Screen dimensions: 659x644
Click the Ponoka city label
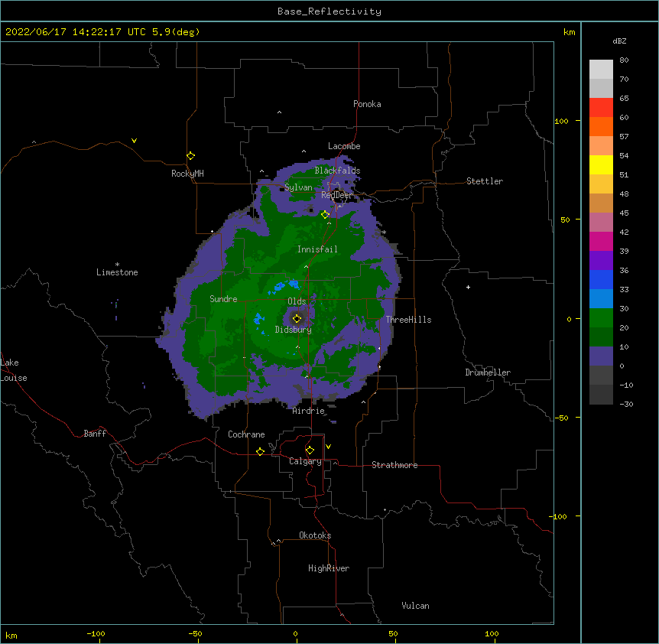(367, 104)
